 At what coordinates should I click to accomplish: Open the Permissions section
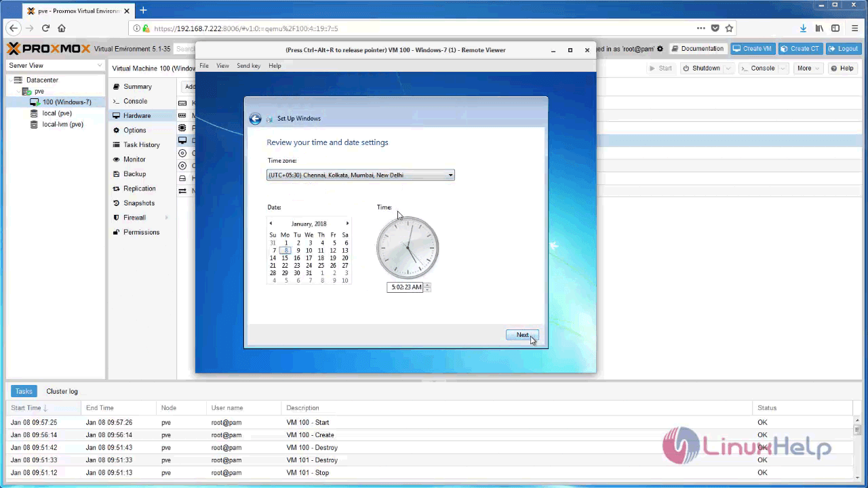click(x=141, y=232)
